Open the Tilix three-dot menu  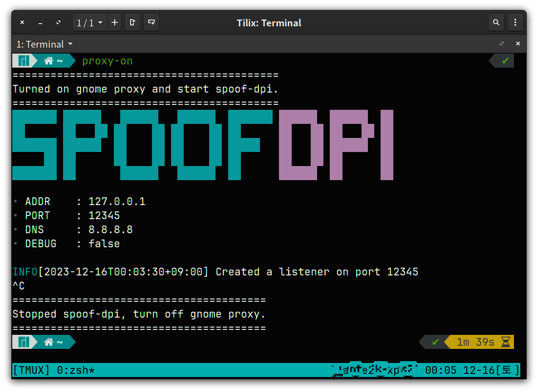515,23
